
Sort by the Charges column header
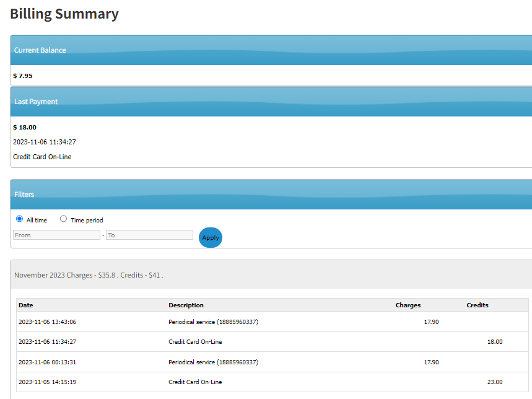(408, 305)
